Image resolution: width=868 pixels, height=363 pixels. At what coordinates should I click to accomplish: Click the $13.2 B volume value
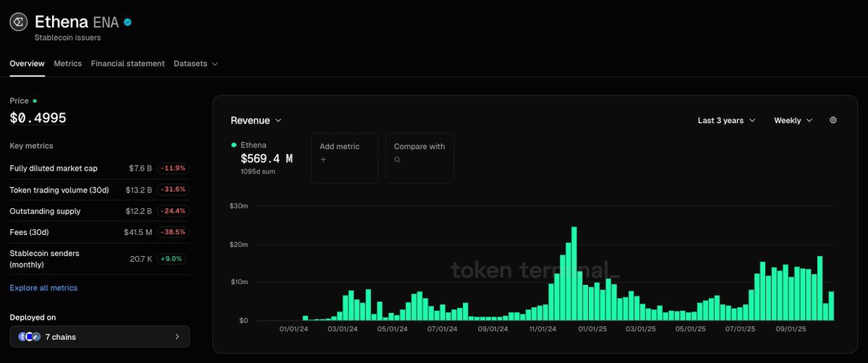(x=139, y=189)
